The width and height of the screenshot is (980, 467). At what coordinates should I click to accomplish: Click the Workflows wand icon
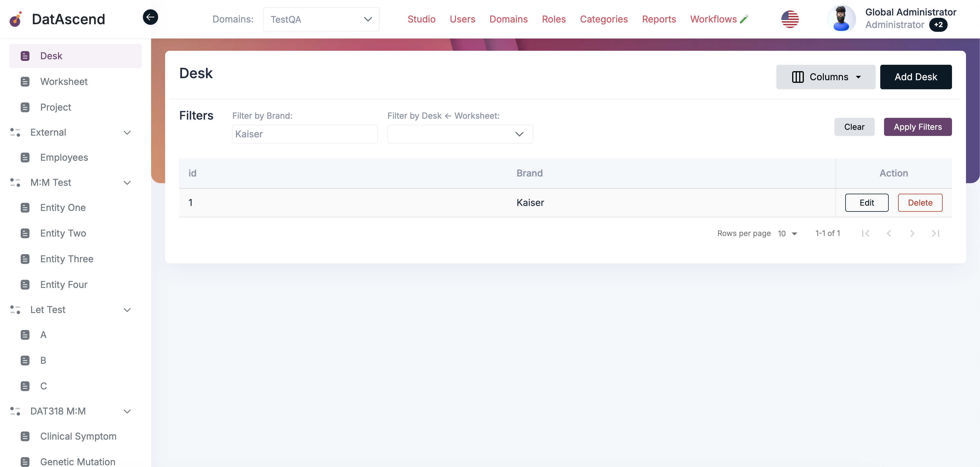744,18
